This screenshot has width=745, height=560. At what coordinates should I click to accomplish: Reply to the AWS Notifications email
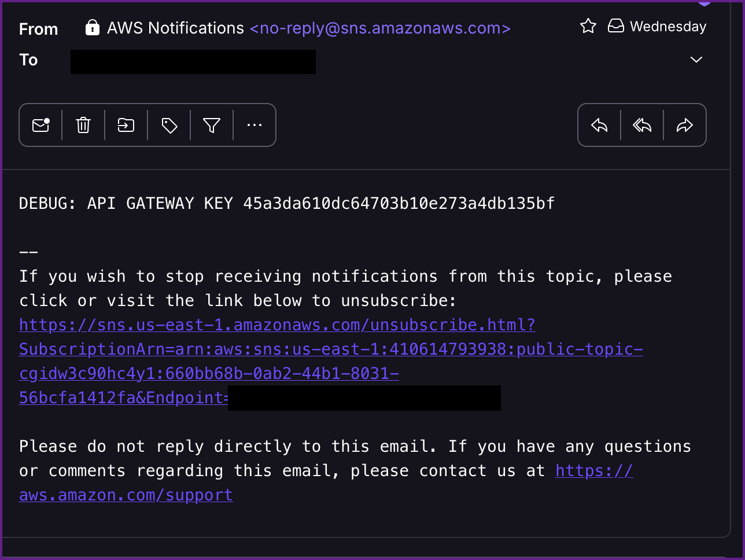coord(599,125)
